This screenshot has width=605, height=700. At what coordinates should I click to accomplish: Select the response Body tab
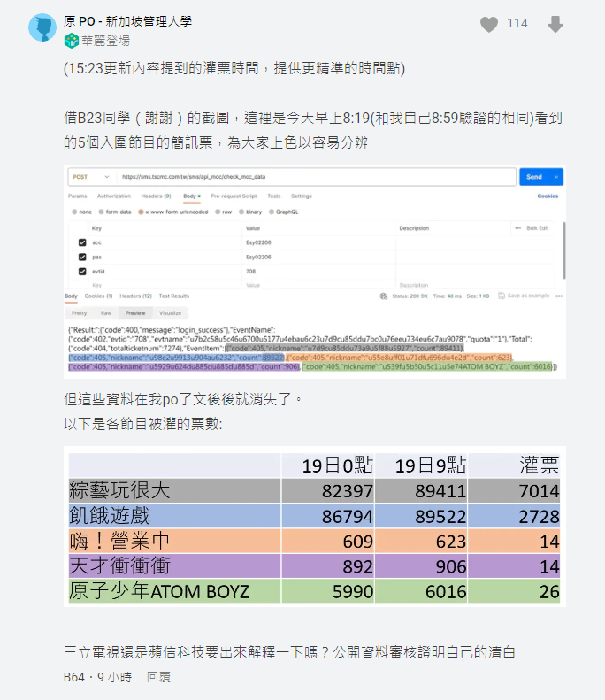(x=71, y=296)
